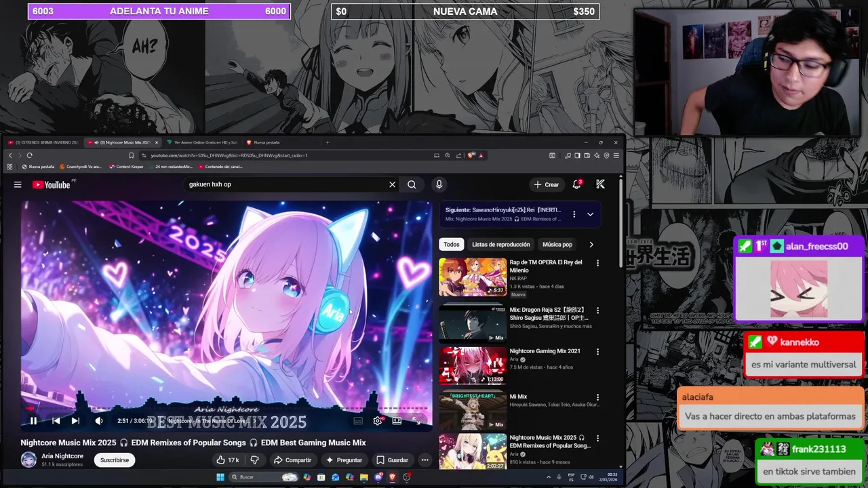The image size is (868, 488).
Task: Open options for Rap de TM OPERA
Action: click(597, 263)
